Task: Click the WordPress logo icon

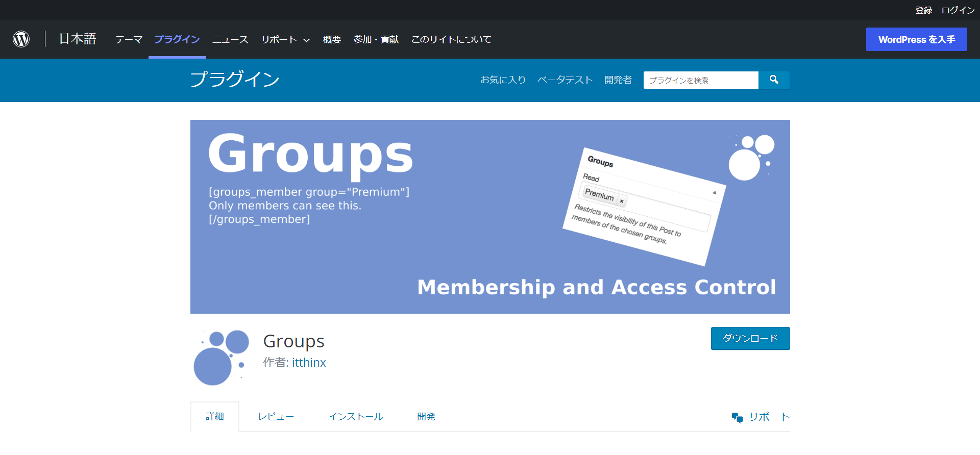Action: [21, 39]
